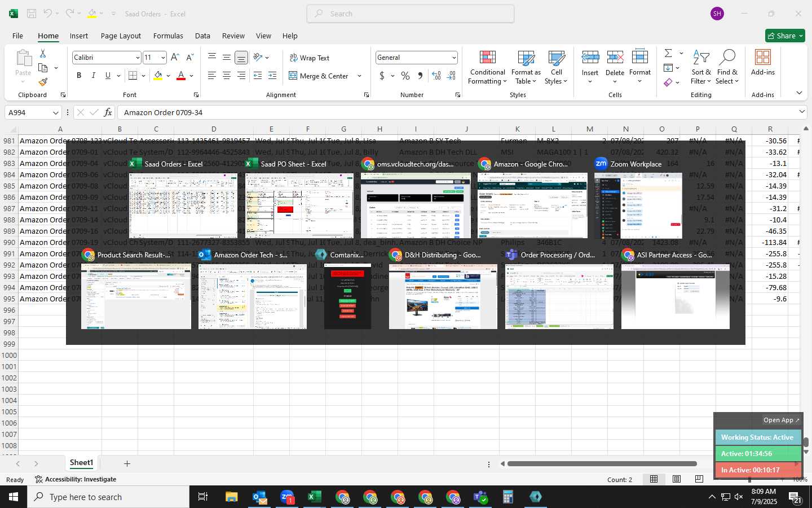
Task: Click the Insert cells icon
Action: click(590, 58)
